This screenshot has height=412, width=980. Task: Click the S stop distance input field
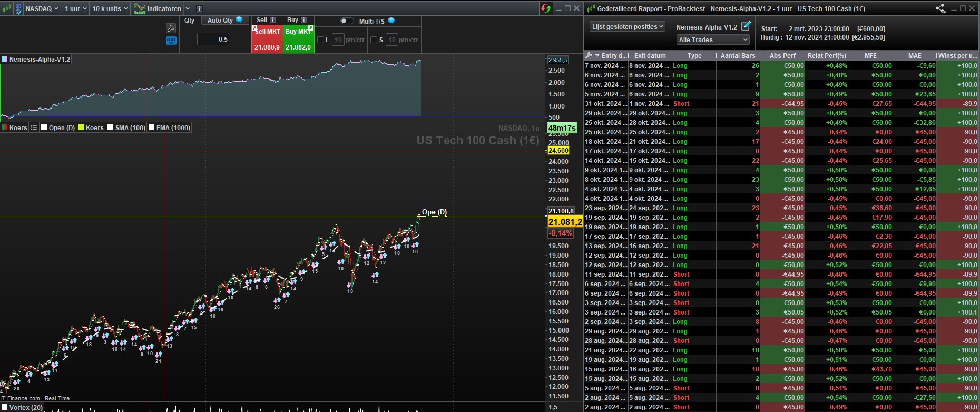coord(391,40)
